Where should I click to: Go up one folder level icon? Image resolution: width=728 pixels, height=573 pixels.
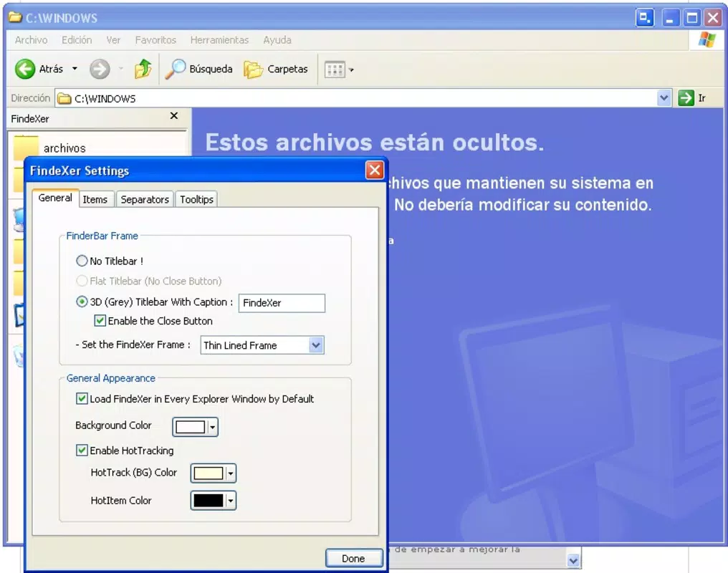point(143,69)
